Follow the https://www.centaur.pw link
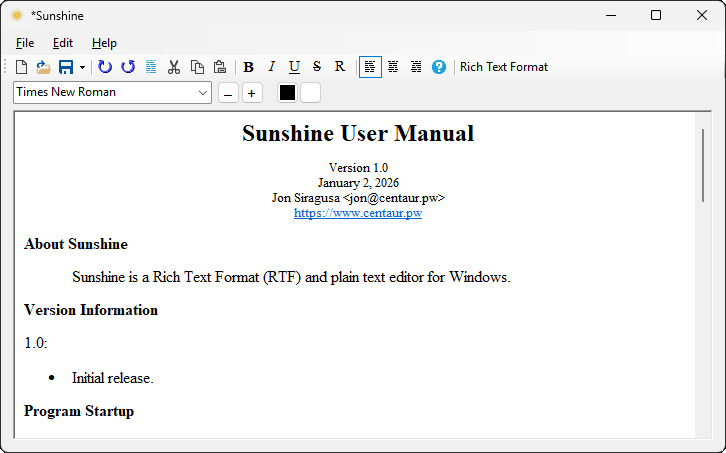Viewport: 726px width, 453px height. pyautogui.click(x=358, y=213)
